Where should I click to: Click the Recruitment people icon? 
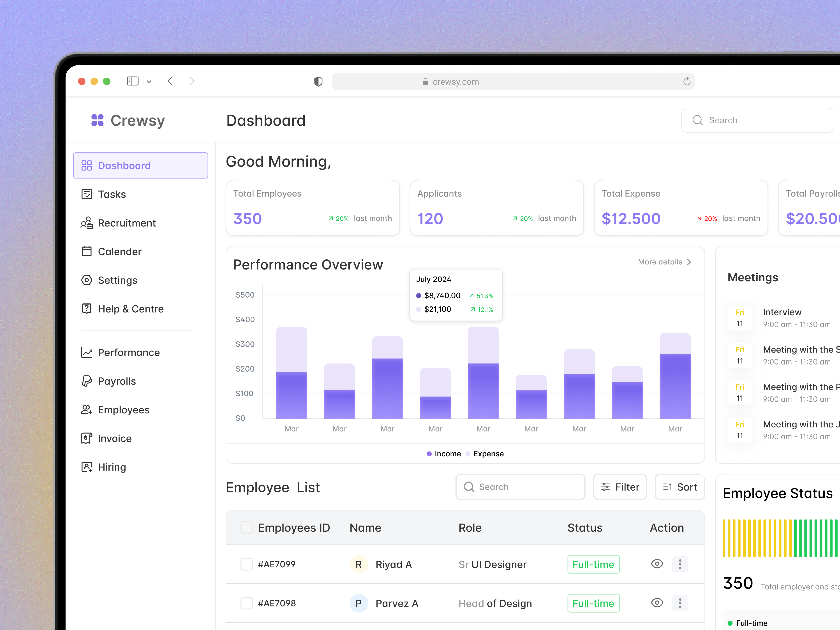tap(87, 223)
